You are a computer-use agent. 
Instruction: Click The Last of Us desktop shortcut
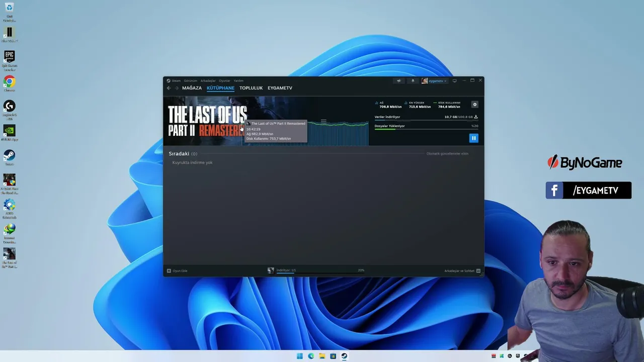(x=9, y=258)
